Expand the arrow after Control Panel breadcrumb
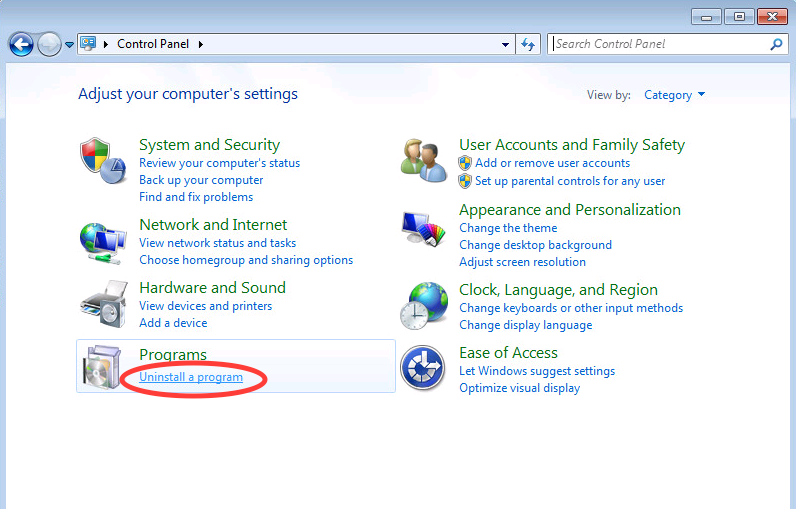The image size is (796, 509). pos(200,44)
